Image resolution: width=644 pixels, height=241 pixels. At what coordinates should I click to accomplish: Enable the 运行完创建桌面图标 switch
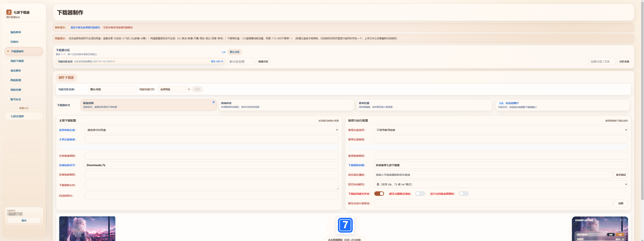(464, 194)
